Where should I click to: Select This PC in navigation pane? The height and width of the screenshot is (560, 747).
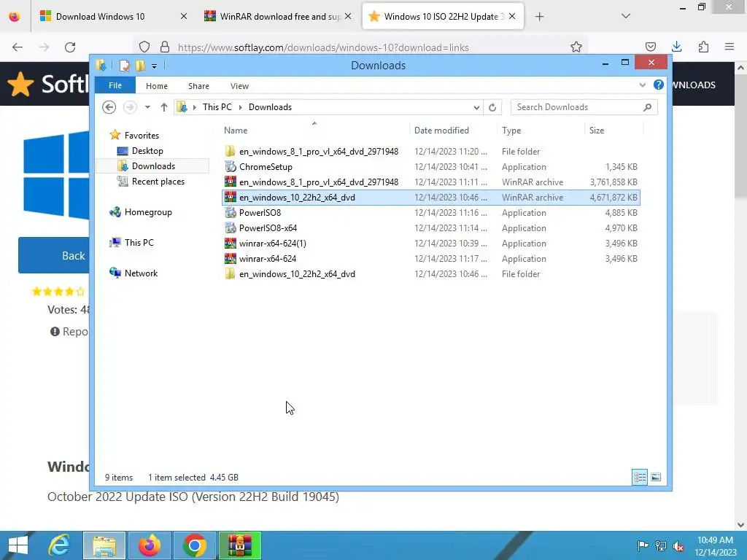click(x=139, y=242)
